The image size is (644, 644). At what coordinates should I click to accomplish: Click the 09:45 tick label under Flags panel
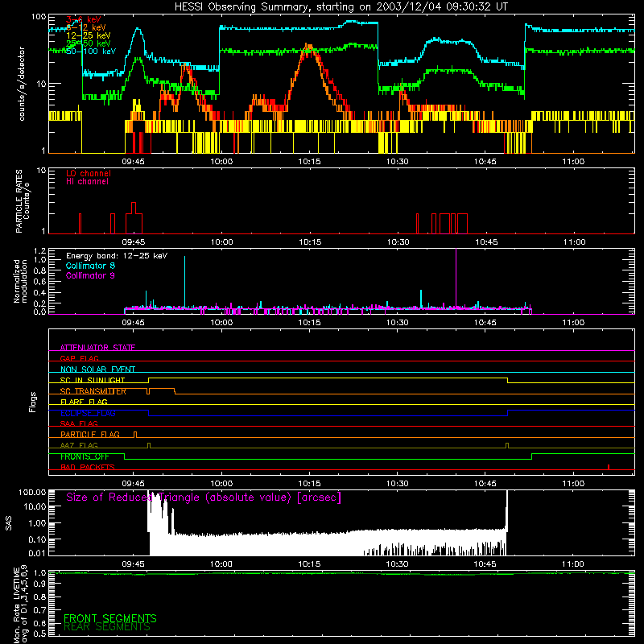coord(133,484)
